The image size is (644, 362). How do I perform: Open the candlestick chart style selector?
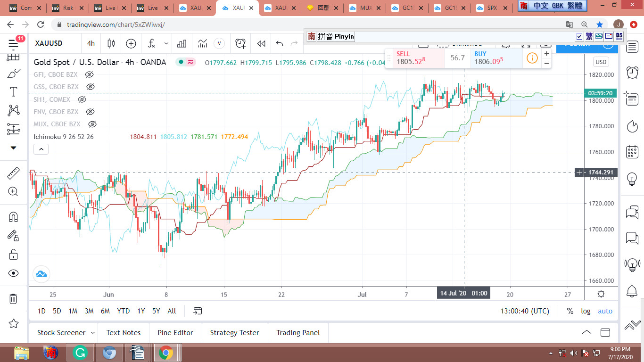111,44
